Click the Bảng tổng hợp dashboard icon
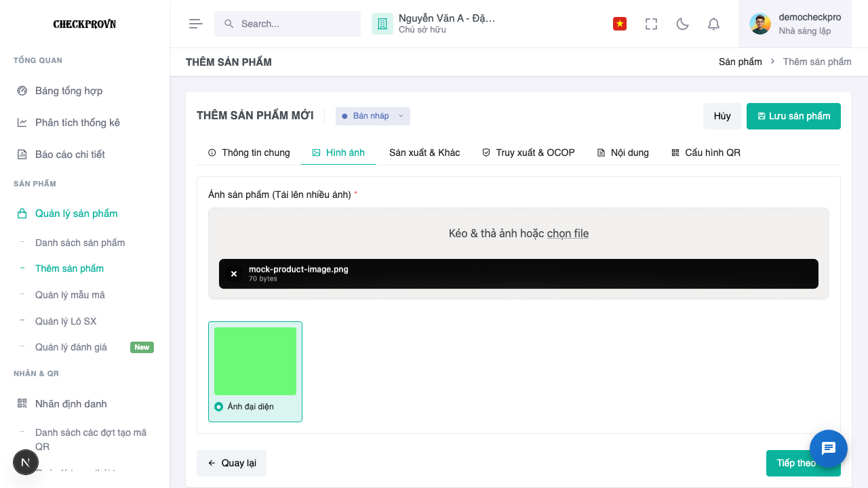 [22, 91]
